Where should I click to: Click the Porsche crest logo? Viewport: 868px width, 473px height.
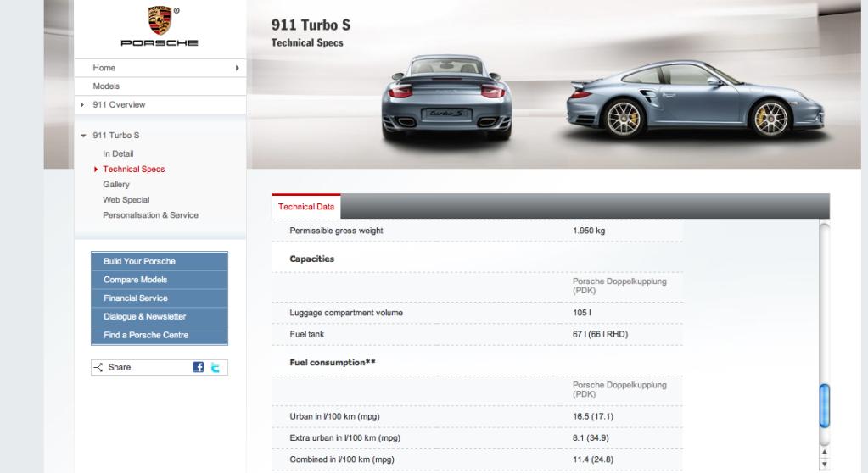[x=160, y=20]
